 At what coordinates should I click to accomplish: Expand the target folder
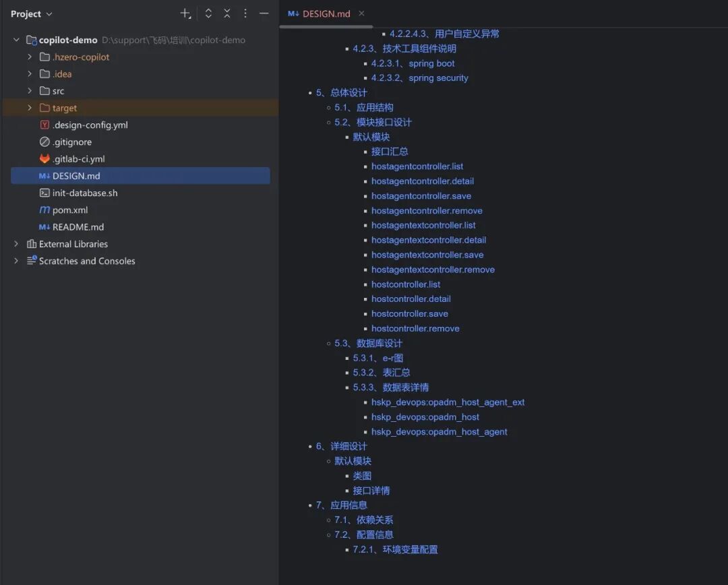coord(30,108)
